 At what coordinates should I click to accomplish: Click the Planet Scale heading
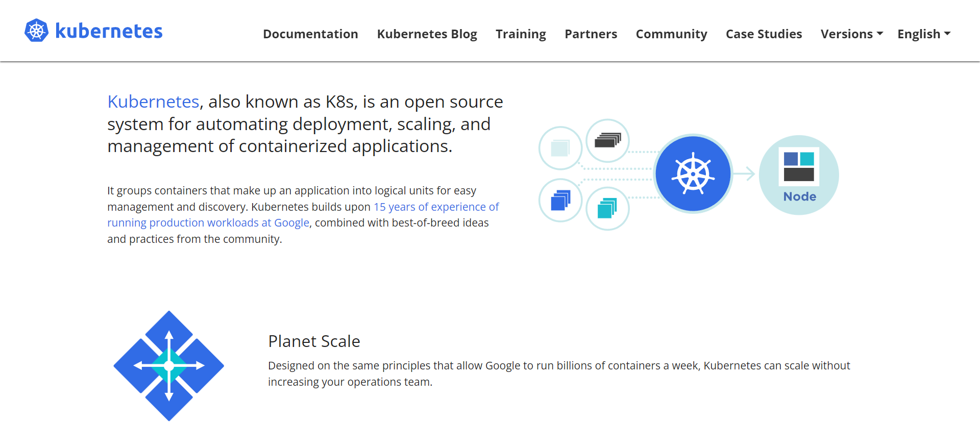point(314,341)
